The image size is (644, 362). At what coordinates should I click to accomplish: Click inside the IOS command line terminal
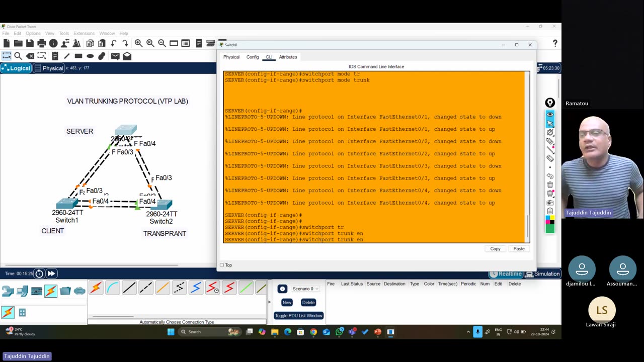(374, 157)
